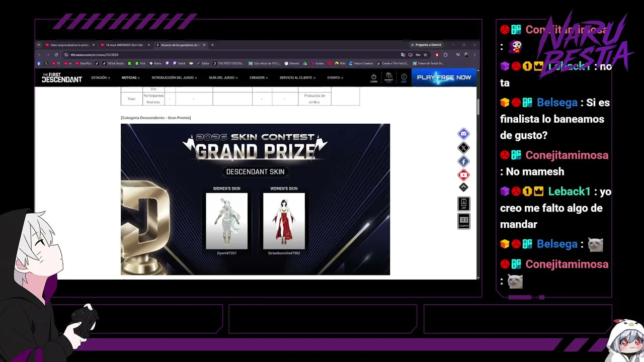Open the Market icon in site header

[389, 78]
